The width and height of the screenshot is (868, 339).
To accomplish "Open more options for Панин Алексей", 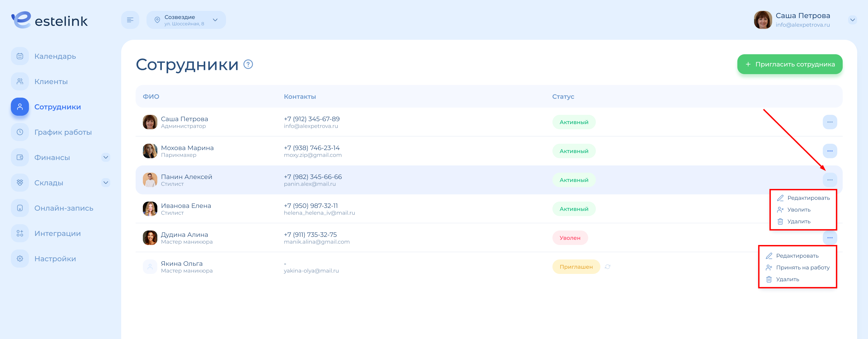I will tap(830, 180).
